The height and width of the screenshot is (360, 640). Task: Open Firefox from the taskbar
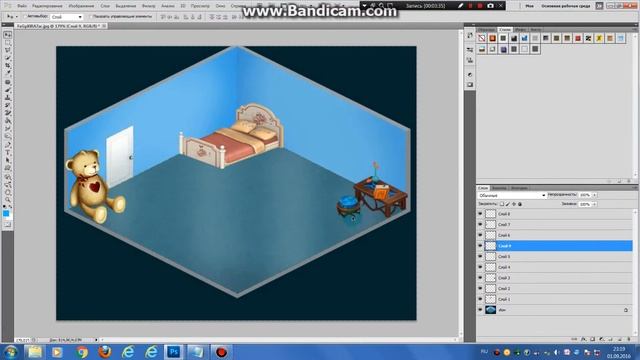(105, 352)
